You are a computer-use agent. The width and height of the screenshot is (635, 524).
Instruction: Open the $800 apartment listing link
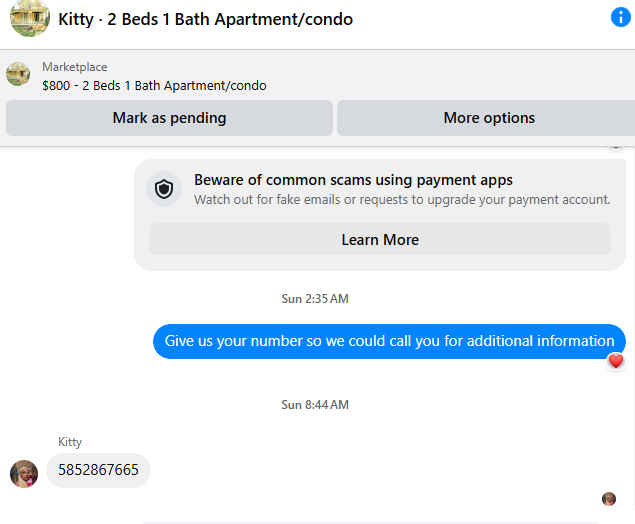tap(154, 86)
